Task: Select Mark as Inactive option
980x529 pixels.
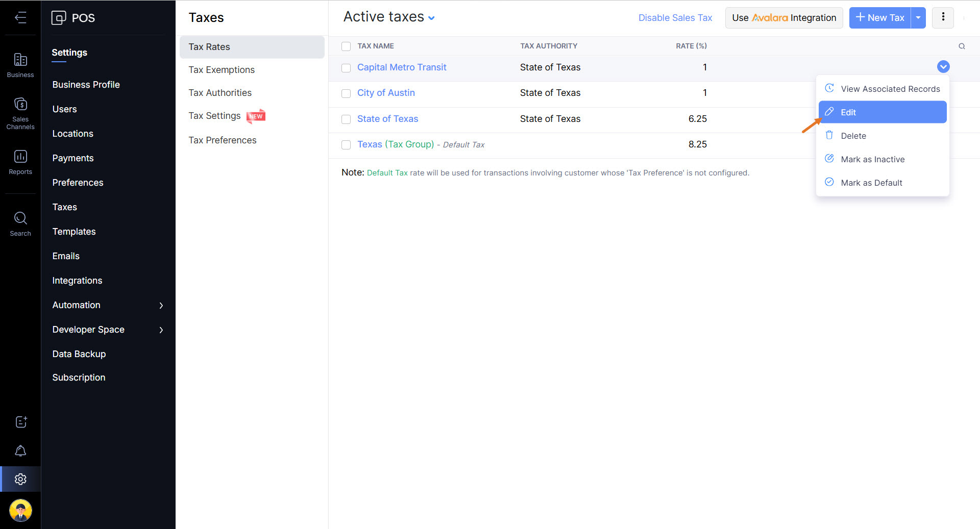Action: (872, 159)
